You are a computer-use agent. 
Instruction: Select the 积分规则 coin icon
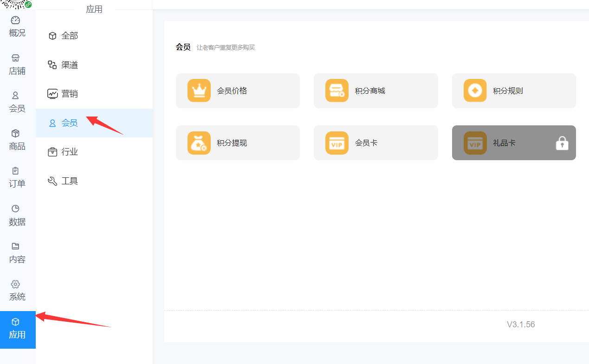pyautogui.click(x=475, y=91)
